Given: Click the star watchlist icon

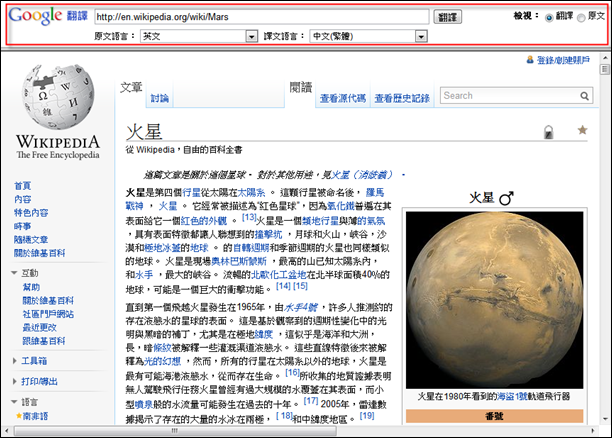Looking at the screenshot, I should [582, 130].
